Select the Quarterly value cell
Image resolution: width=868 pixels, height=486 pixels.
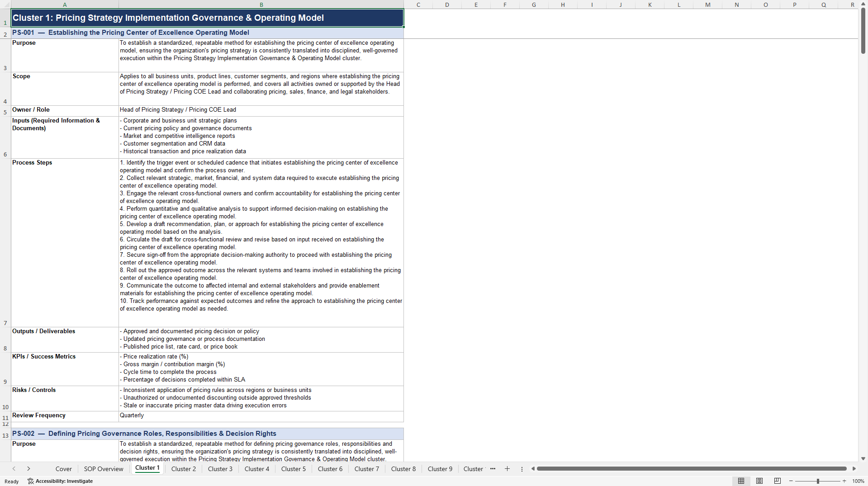click(x=261, y=416)
